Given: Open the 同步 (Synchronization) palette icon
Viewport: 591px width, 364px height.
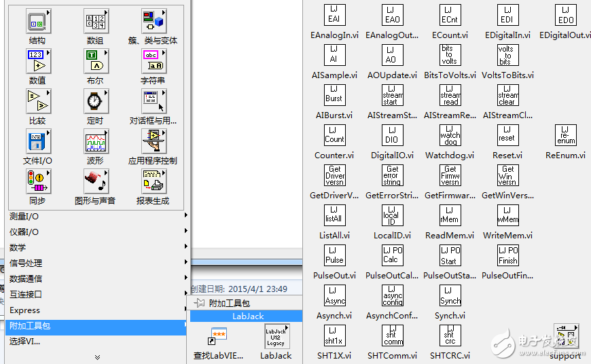Looking at the screenshot, I should point(38,181).
